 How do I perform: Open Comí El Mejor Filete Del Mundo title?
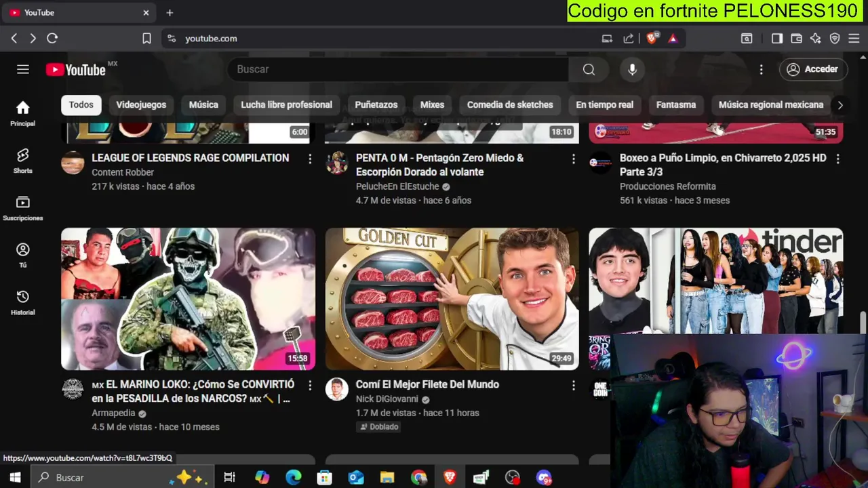point(427,384)
